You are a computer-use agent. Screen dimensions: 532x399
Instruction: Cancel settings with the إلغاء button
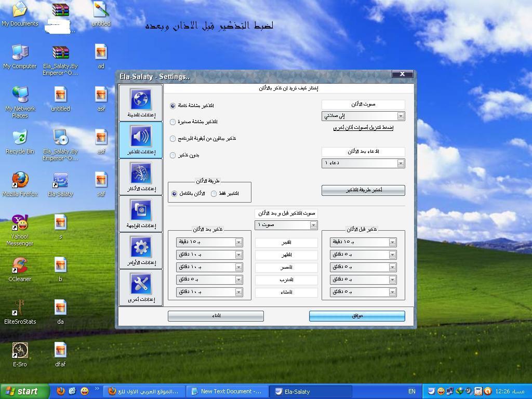216,316
